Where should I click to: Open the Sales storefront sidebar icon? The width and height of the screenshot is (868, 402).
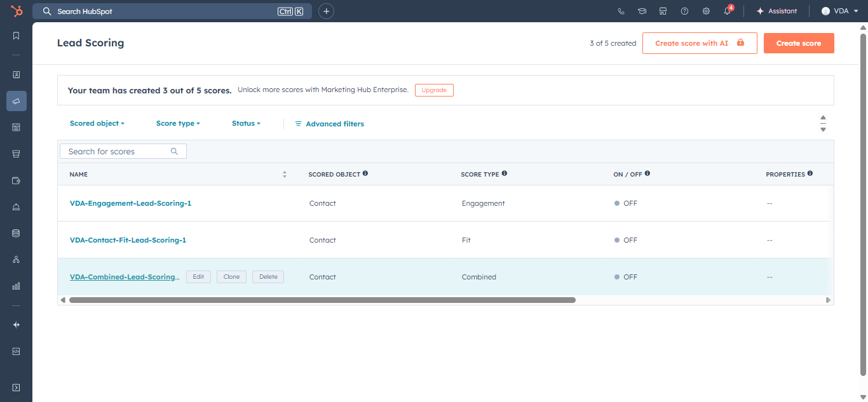coord(17,154)
